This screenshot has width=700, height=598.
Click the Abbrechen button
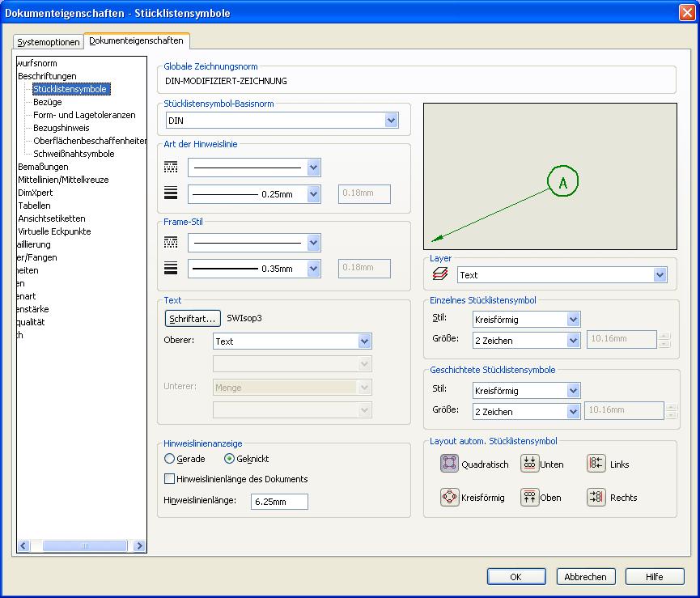(586, 577)
